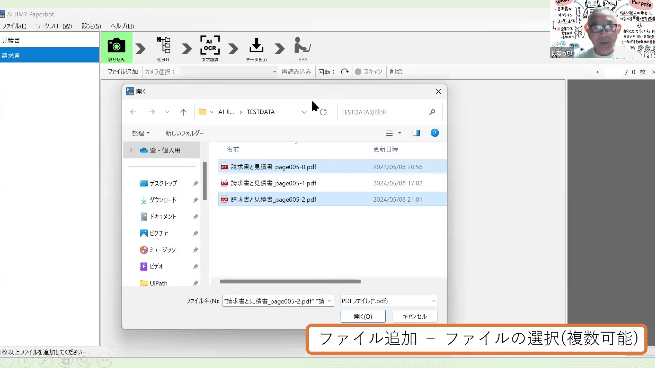Expand the address bar history dropdown

(304, 112)
